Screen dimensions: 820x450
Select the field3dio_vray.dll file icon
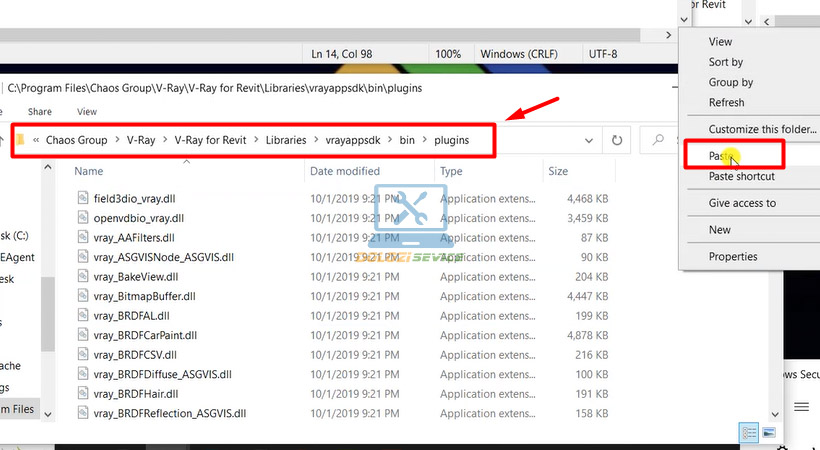(x=84, y=198)
